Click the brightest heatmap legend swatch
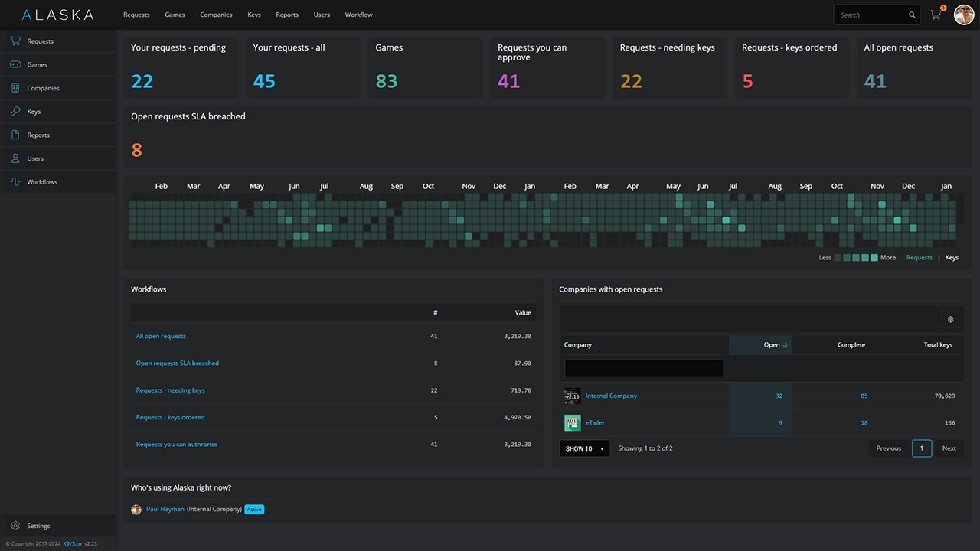980x551 pixels. [874, 258]
